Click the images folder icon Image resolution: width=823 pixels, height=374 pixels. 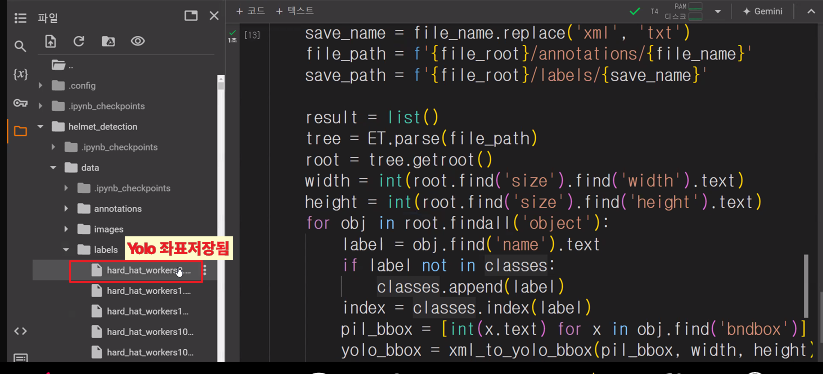pyautogui.click(x=84, y=229)
